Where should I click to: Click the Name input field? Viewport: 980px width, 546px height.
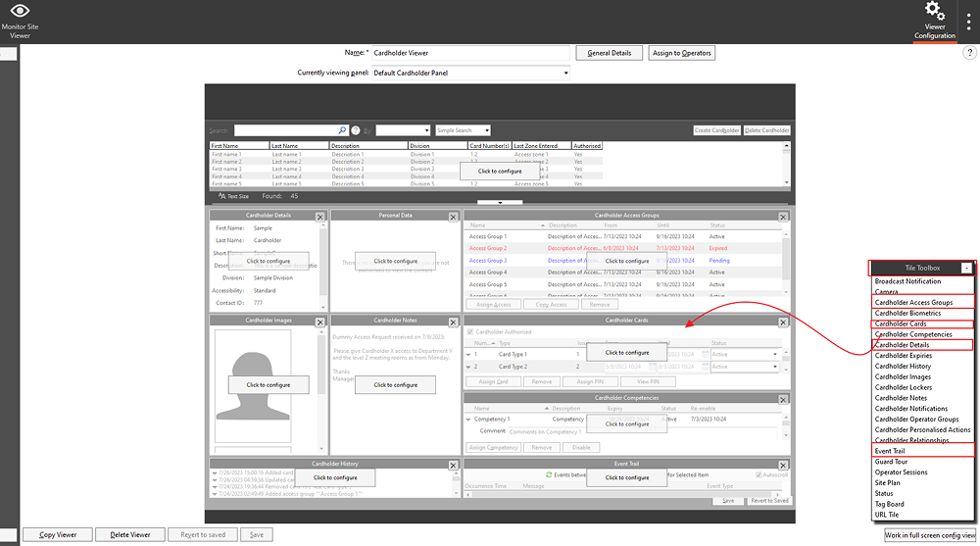pos(469,53)
